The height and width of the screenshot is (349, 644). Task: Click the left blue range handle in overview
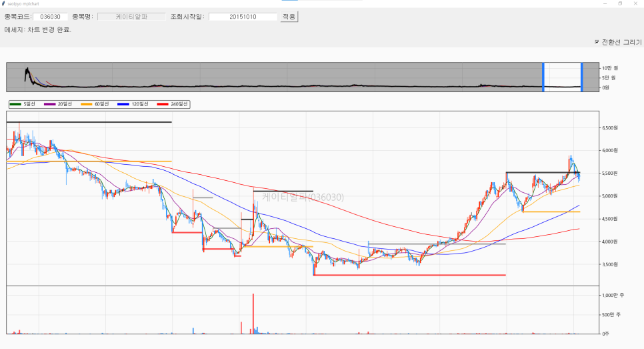[543, 77]
